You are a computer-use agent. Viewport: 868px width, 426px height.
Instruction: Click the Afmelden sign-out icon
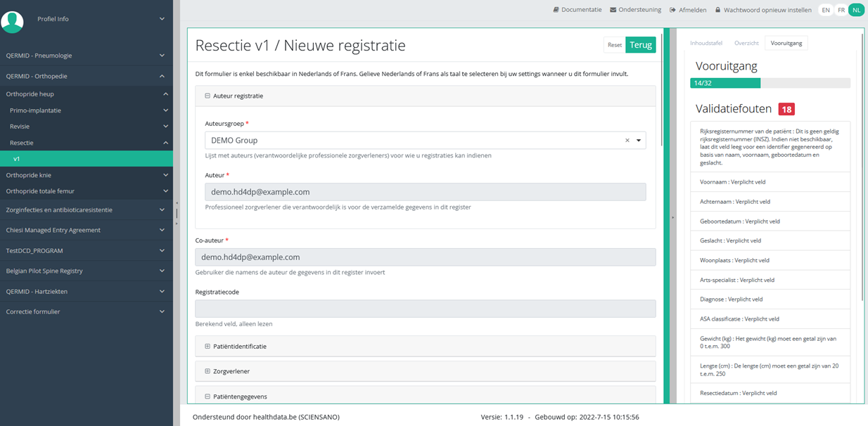pos(672,10)
